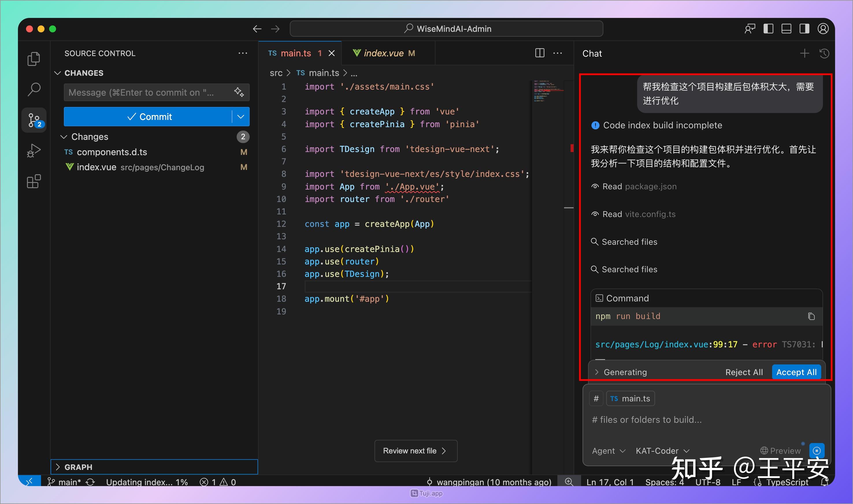Screen dimensions: 853x504
Task: Expand the Generating section
Action: [x=597, y=372]
